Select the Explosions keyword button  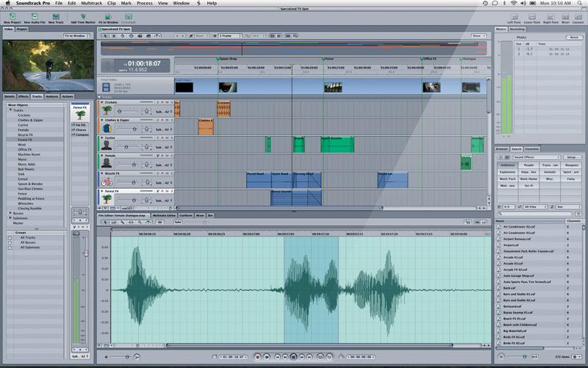(507, 172)
